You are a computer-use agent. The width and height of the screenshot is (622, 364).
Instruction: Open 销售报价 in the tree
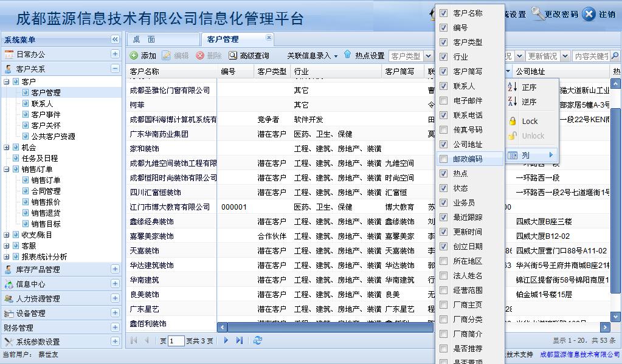click(x=46, y=202)
